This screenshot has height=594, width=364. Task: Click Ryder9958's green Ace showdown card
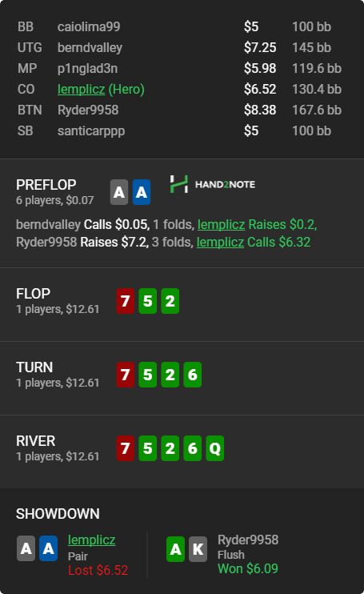coord(175,549)
